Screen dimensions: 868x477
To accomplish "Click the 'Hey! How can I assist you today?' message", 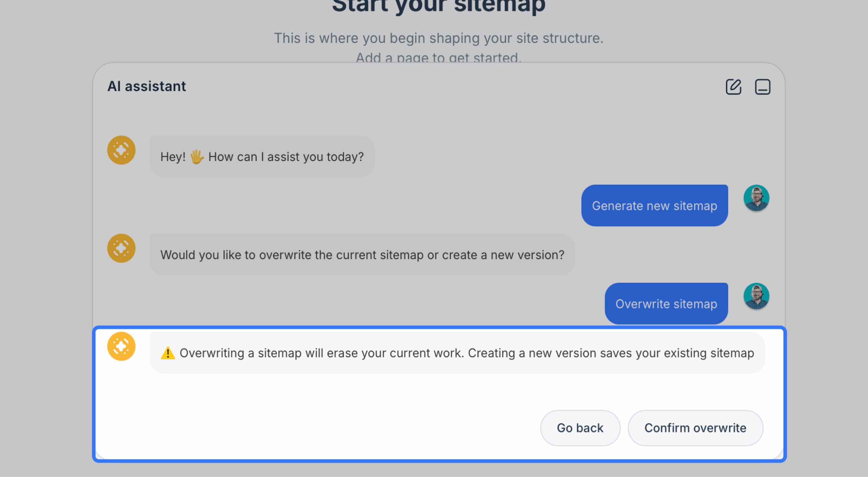I will pyautogui.click(x=262, y=156).
